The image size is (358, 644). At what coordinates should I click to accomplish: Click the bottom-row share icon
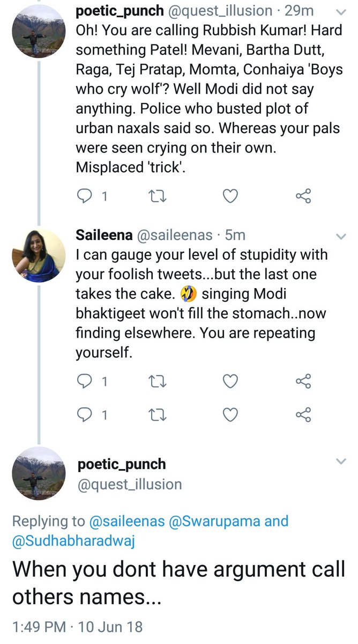(x=303, y=415)
